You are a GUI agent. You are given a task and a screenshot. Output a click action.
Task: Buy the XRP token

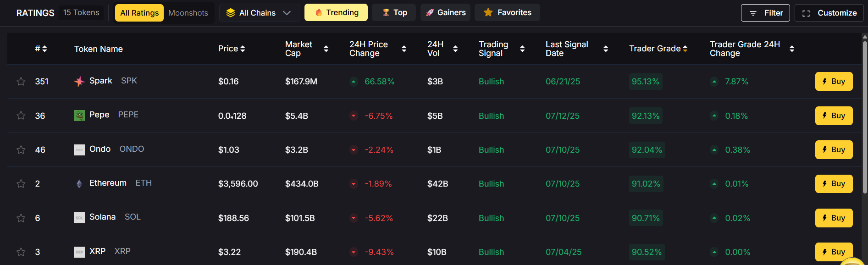(834, 252)
